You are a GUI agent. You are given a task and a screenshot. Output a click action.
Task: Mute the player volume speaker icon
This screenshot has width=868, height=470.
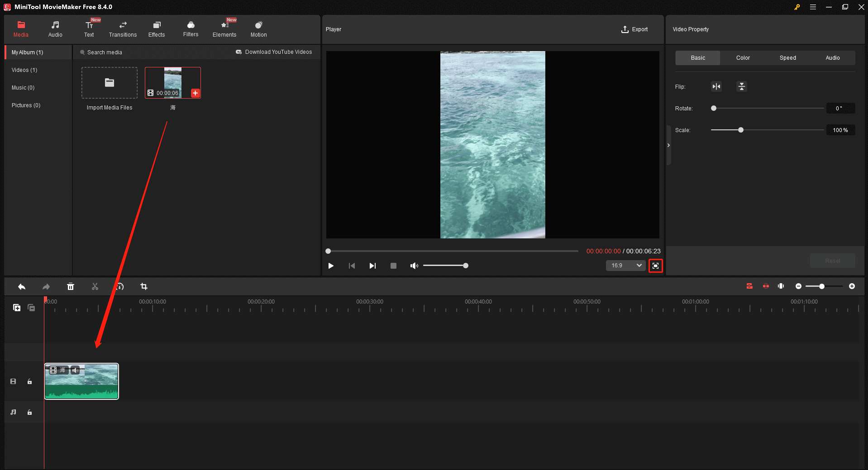[x=413, y=266]
